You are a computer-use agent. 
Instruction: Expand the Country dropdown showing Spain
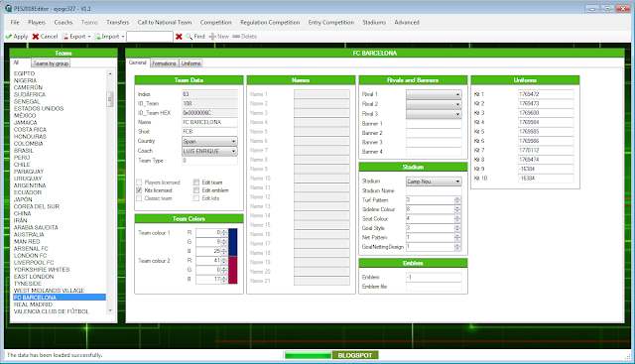[x=209, y=141]
